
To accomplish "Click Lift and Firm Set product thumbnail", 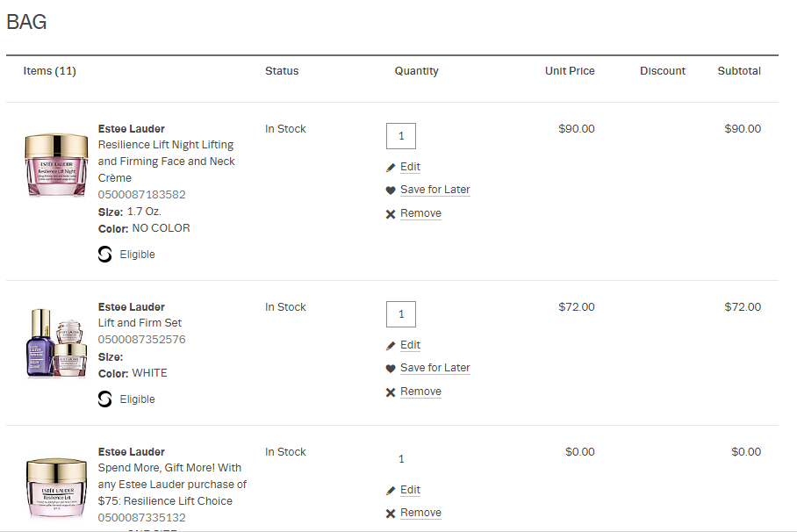I will [x=57, y=343].
